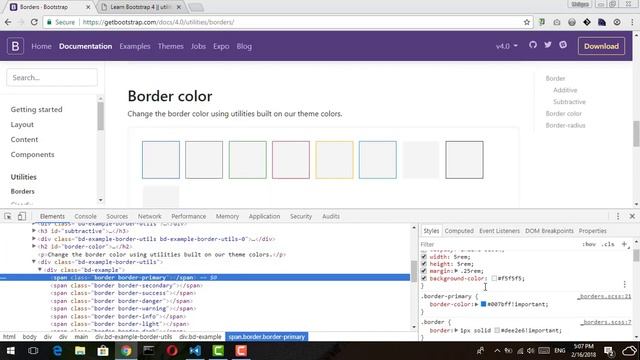Toggle the :hov element state panel
This screenshot has height=360, width=640.
click(x=589, y=244)
